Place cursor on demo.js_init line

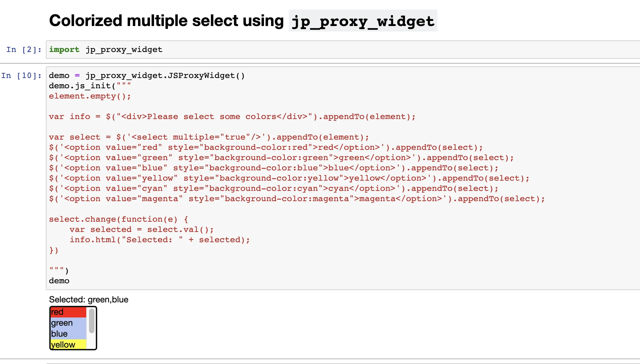[90, 86]
